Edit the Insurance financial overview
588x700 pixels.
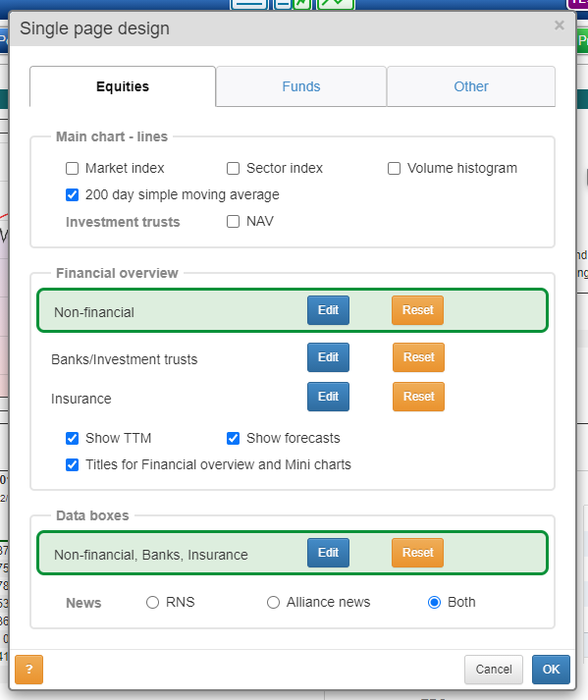pos(328,397)
